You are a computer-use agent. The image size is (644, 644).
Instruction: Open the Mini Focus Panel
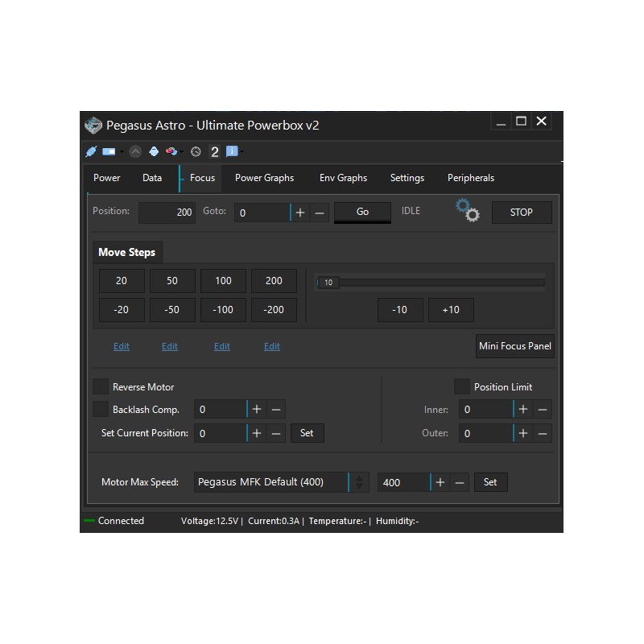click(515, 346)
